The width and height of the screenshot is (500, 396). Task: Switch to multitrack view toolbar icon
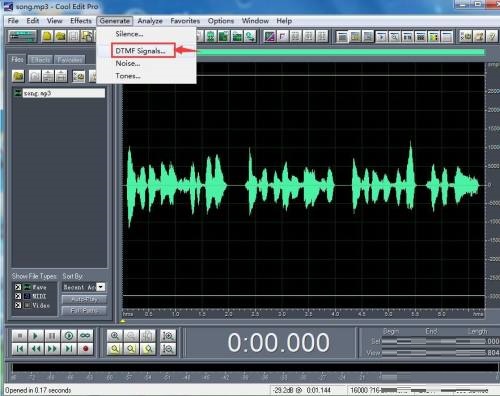point(22,36)
